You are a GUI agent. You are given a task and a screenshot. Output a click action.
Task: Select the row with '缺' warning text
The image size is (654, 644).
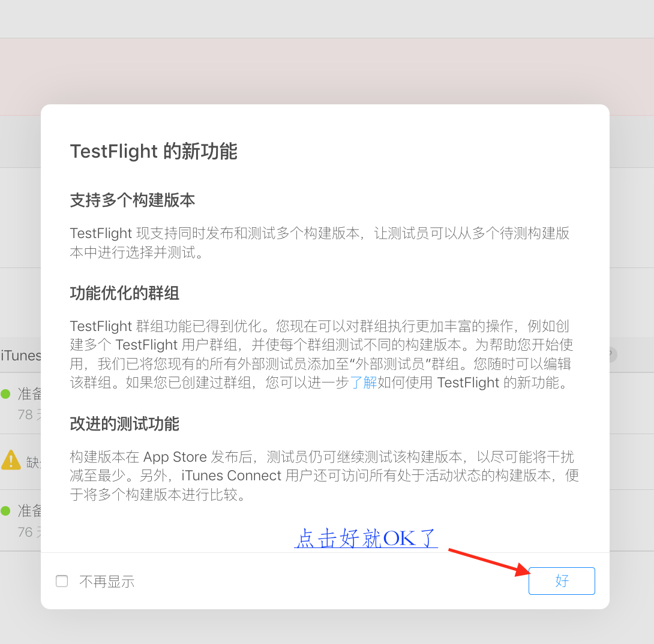[20, 462]
